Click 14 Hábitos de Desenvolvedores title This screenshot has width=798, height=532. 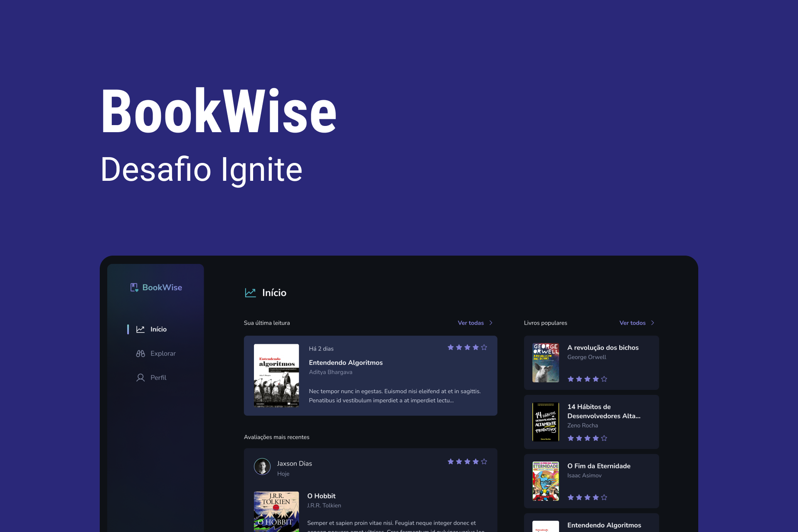(604, 411)
